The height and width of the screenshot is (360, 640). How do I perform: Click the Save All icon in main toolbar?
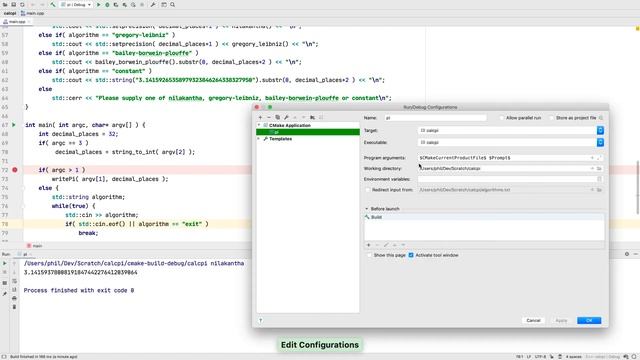[x=13, y=4]
